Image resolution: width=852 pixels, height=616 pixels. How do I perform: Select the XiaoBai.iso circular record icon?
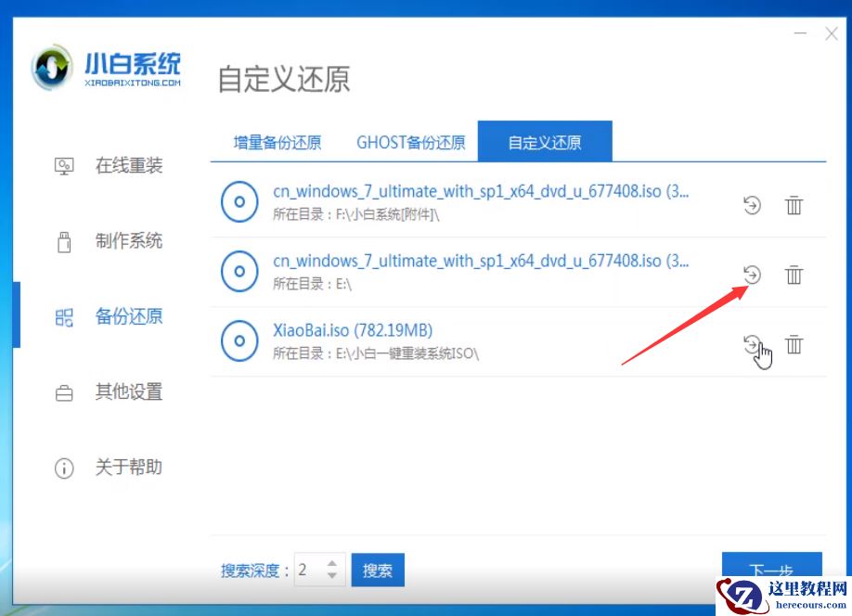[239, 340]
